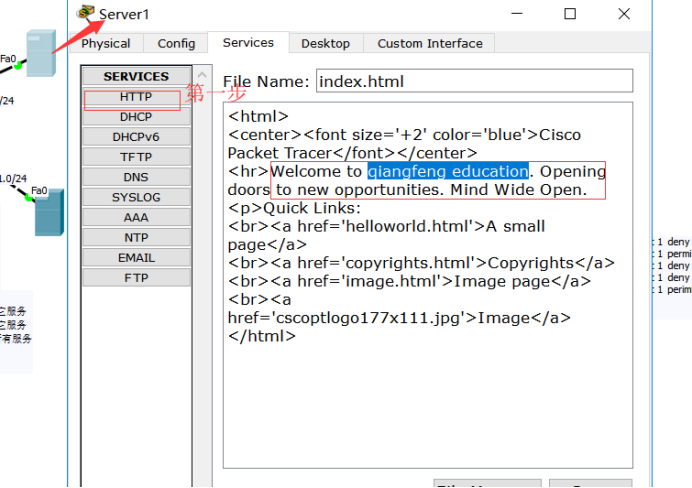Select the lower dark server device in topology
Image resolution: width=692 pixels, height=488 pixels.
(49, 212)
